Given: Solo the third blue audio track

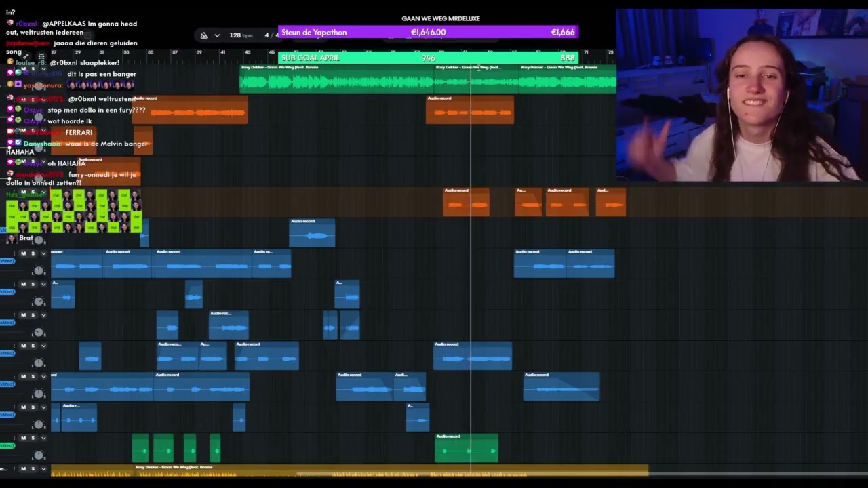Looking at the screenshot, I should (33, 314).
